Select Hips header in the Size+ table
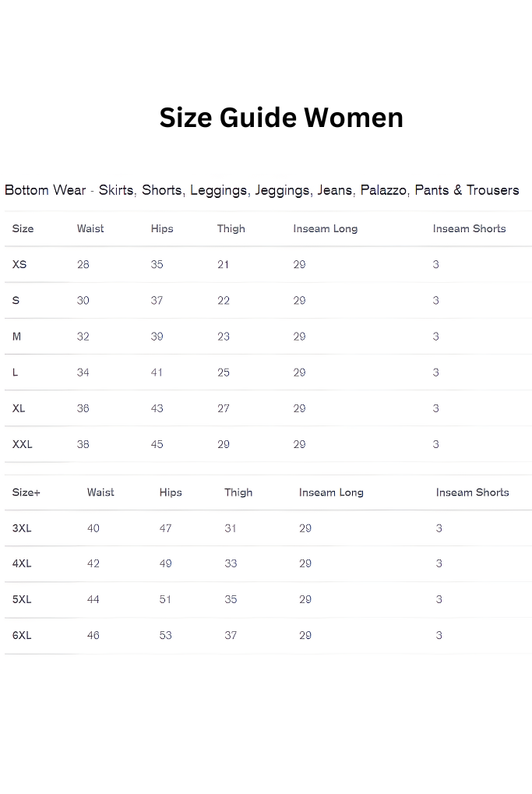Viewport: 532px width, 794px height. [x=171, y=492]
